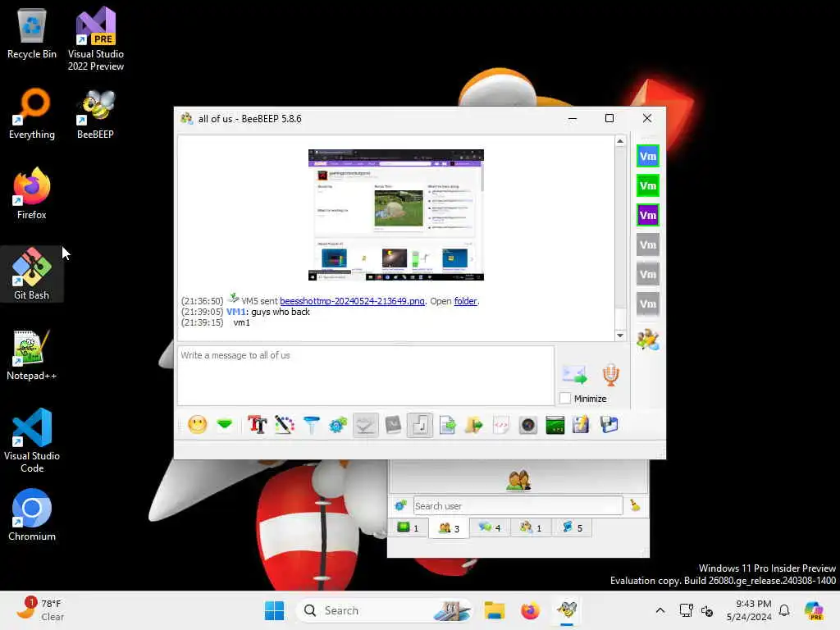Check the Minimize checkbox
Screen dimensions: 840x630
[x=565, y=398]
